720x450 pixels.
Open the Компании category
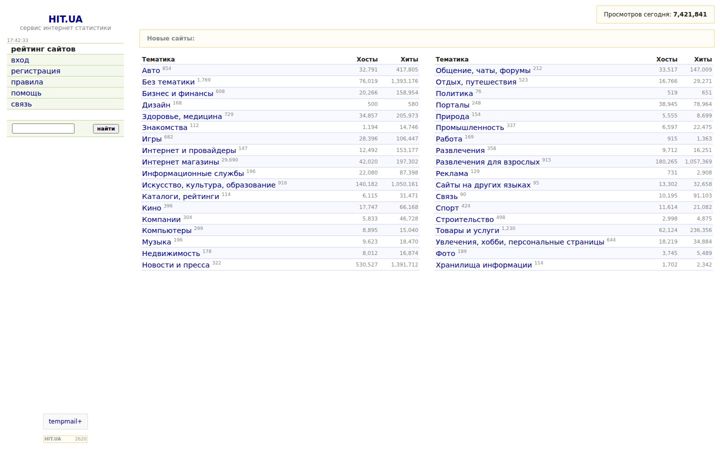tap(161, 219)
